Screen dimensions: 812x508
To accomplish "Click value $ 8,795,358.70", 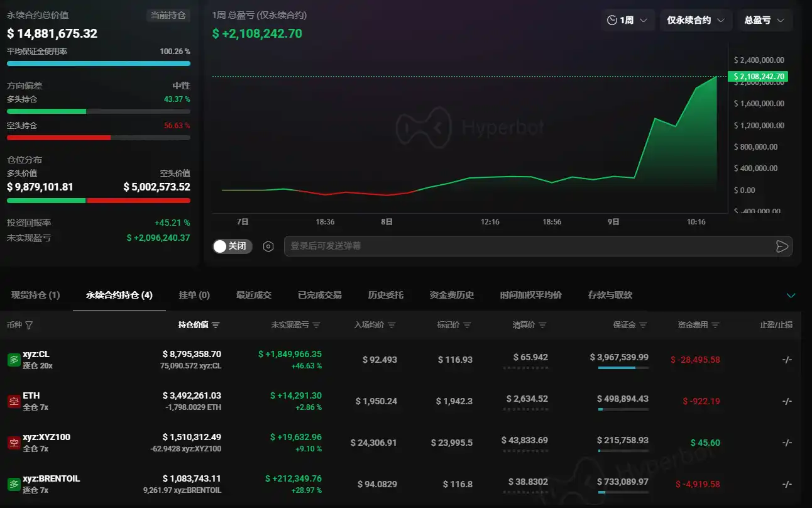I will click(192, 354).
